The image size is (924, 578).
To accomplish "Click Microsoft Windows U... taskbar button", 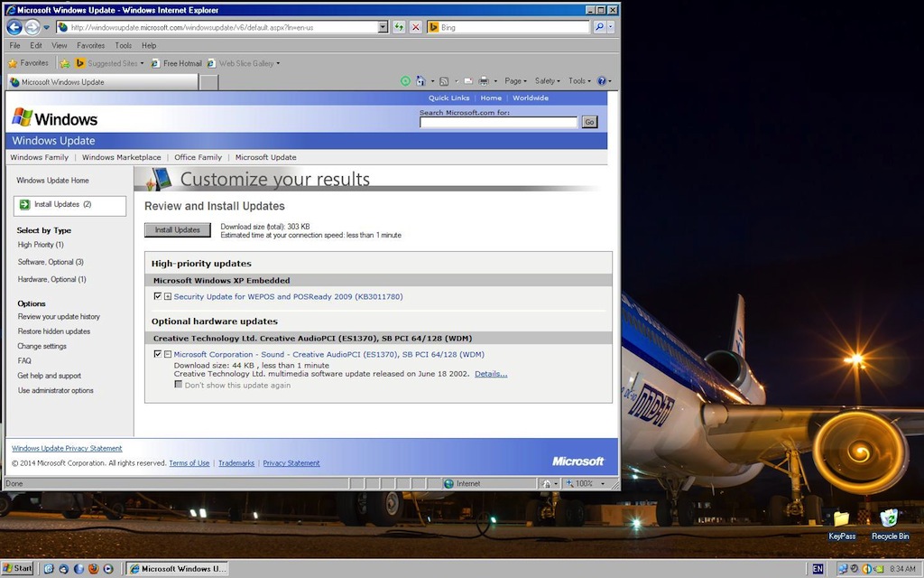I will [x=178, y=569].
